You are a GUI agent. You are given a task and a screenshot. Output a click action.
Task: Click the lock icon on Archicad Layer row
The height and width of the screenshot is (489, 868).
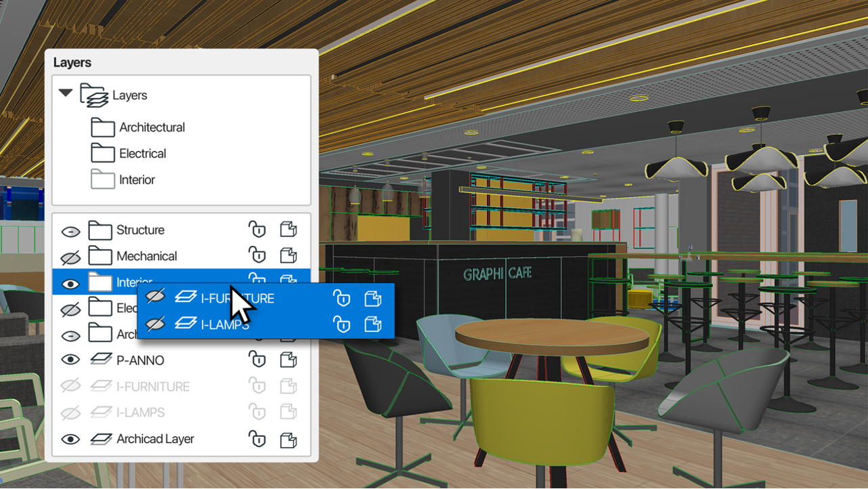tap(257, 439)
